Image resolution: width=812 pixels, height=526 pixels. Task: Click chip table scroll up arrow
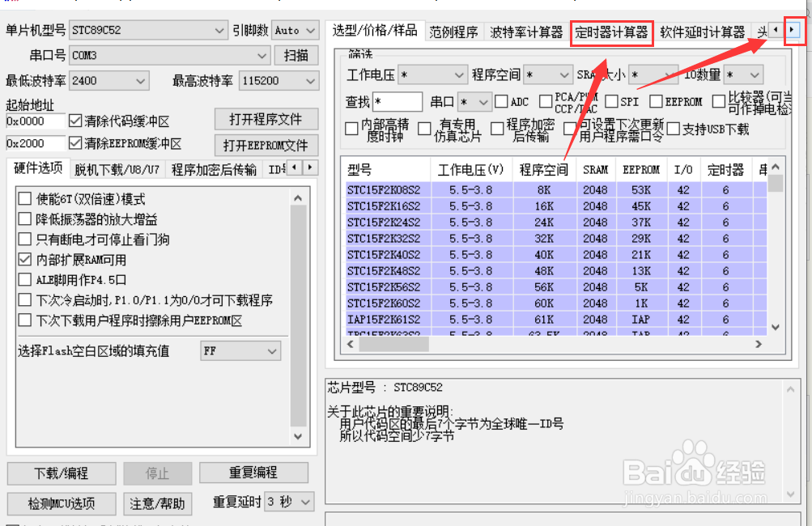coord(776,167)
